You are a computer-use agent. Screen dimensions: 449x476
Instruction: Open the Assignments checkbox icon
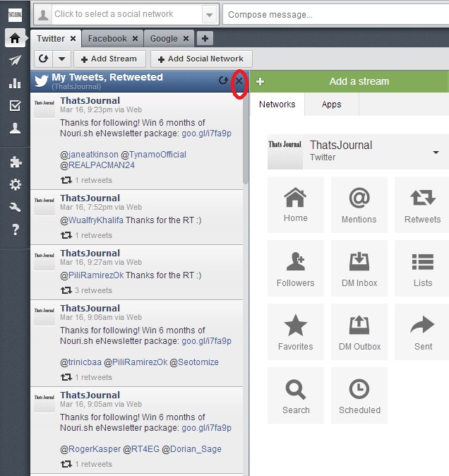(15, 106)
